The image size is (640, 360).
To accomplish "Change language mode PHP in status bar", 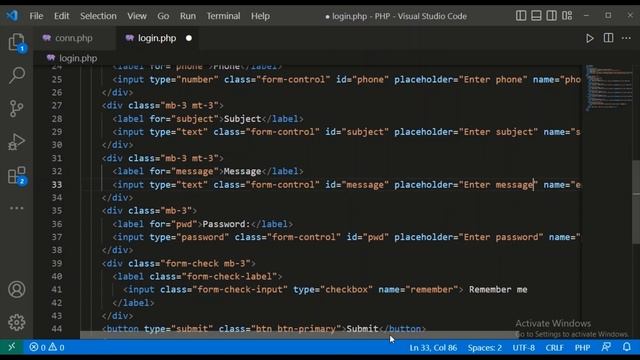I will [582, 347].
